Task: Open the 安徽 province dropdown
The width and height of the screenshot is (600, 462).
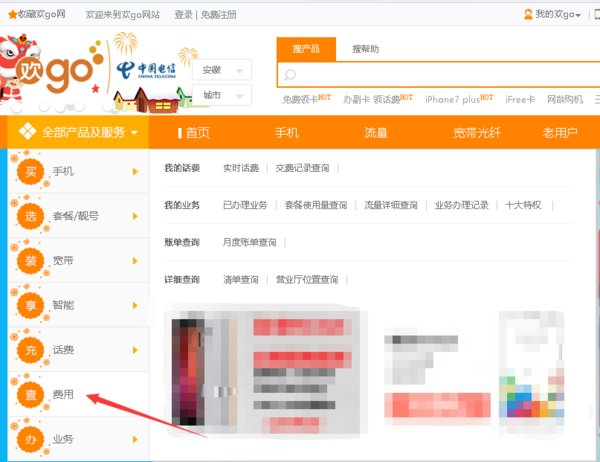Action: (222, 70)
